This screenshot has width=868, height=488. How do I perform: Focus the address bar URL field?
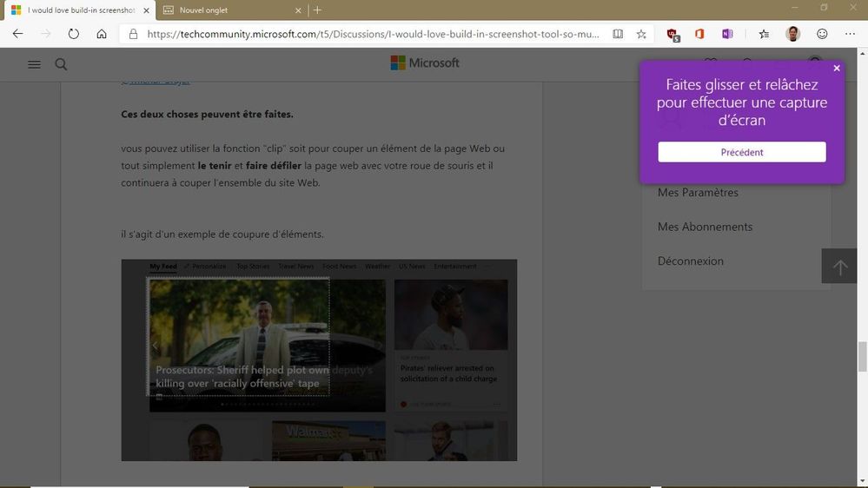point(373,34)
